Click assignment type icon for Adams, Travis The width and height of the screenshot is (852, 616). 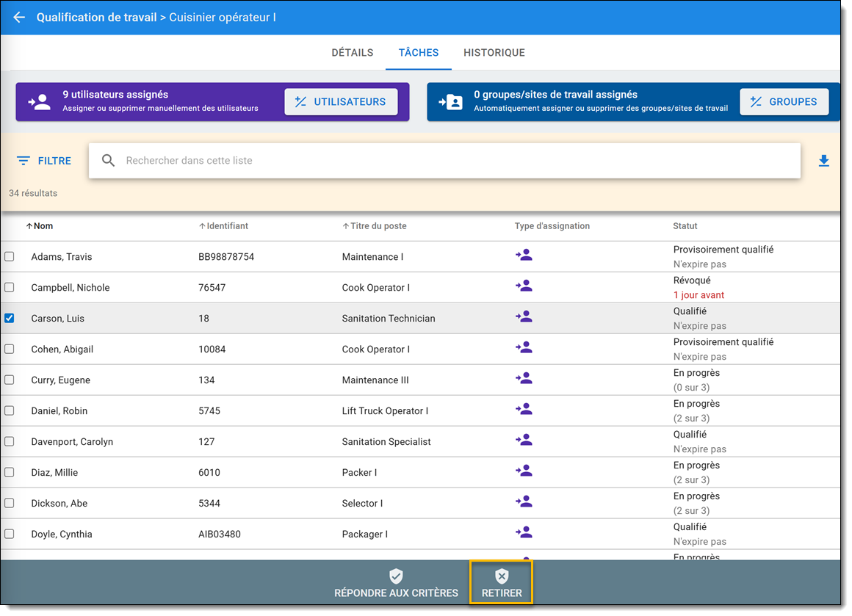[524, 256]
